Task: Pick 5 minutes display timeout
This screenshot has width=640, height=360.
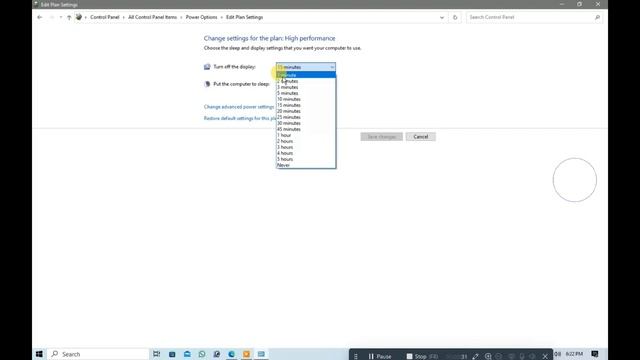Action: 306,93
